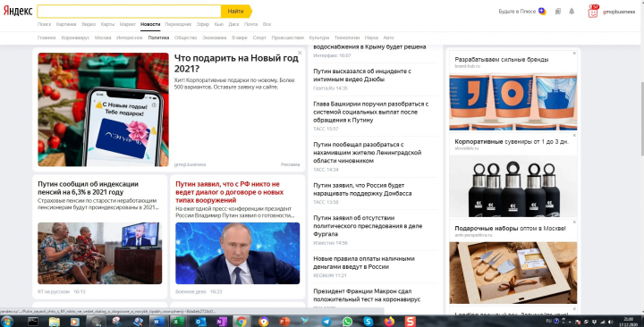Open the gmojibusiness account avatar
The height and width of the screenshot is (327, 644).
pyautogui.click(x=593, y=12)
